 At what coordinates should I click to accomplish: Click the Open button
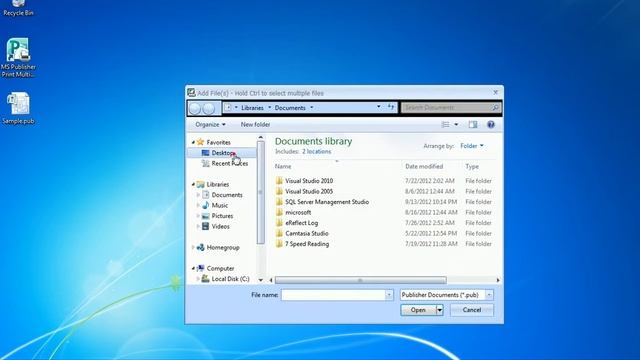[x=418, y=310]
